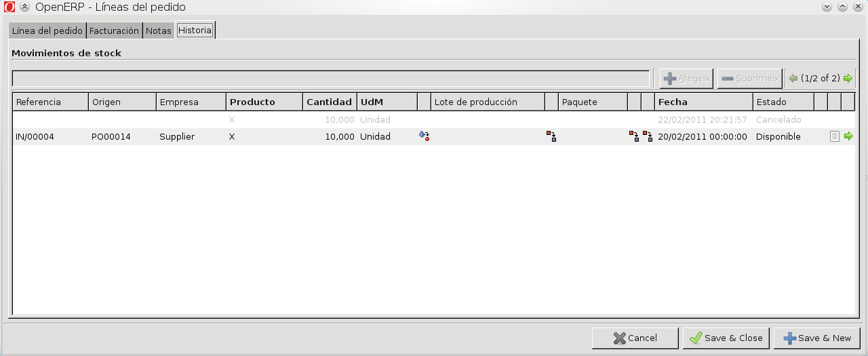
Task: Sort by Lote de producción column header
Action: click(x=488, y=102)
